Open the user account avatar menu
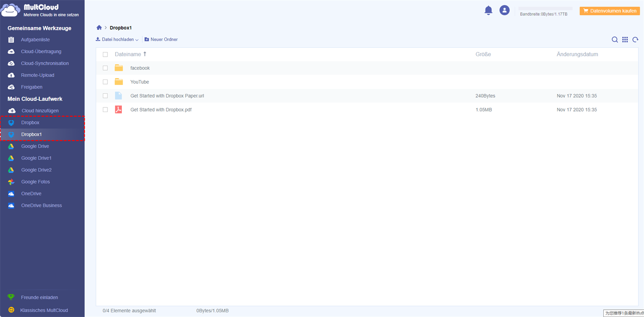The width and height of the screenshot is (644, 317). [x=504, y=11]
